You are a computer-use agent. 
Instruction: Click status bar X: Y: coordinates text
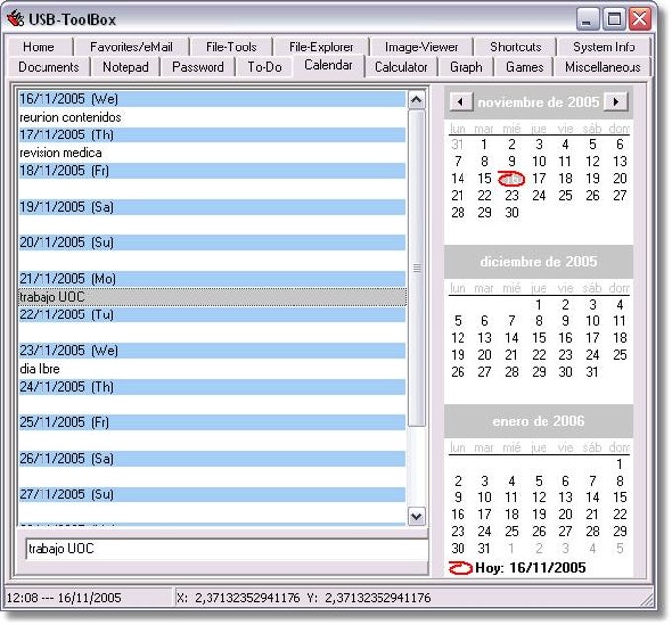[303, 598]
